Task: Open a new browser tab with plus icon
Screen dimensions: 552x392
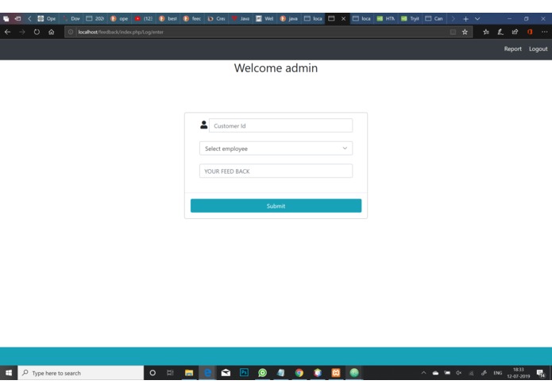Action: 465,19
